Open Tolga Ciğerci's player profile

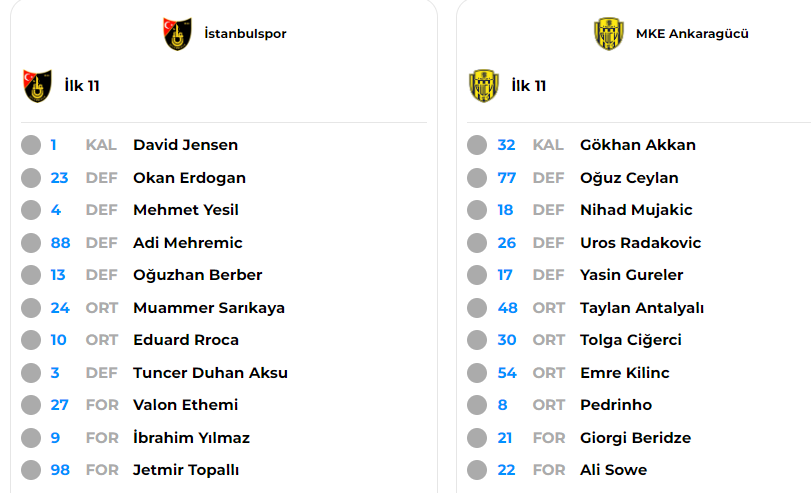(630, 340)
